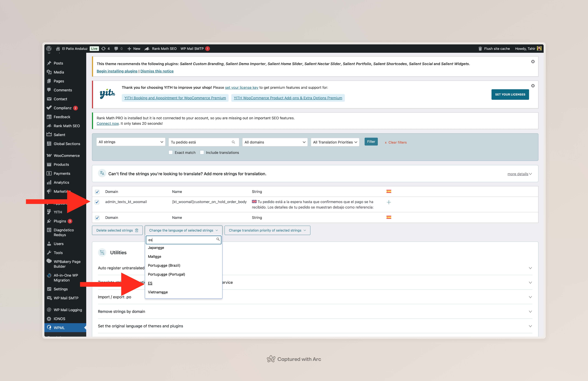Click the plus icon to add Spanish translation
The height and width of the screenshot is (381, 588).
click(389, 202)
